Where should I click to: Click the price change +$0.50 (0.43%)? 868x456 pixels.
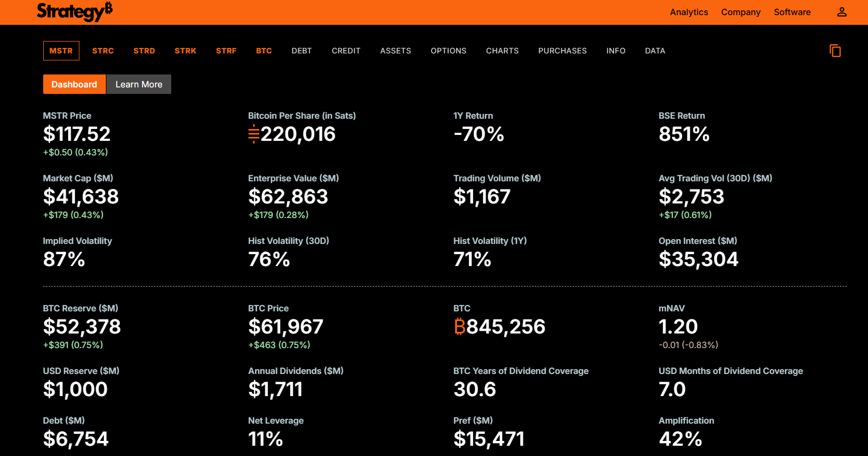coord(76,152)
